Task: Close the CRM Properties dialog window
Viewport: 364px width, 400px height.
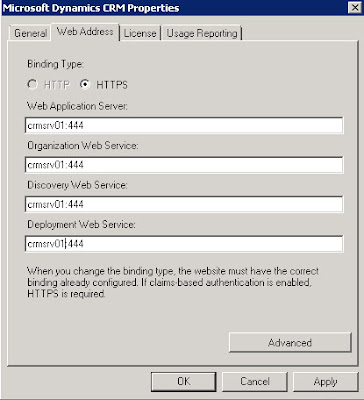Action: pyautogui.click(x=355, y=8)
